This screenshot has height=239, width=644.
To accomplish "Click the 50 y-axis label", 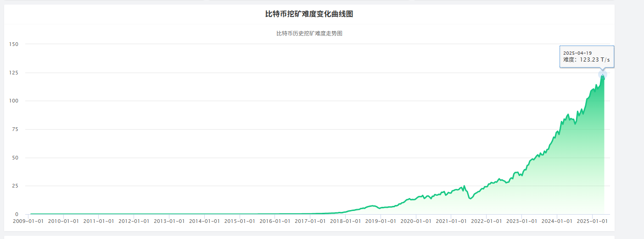I will [x=15, y=158].
